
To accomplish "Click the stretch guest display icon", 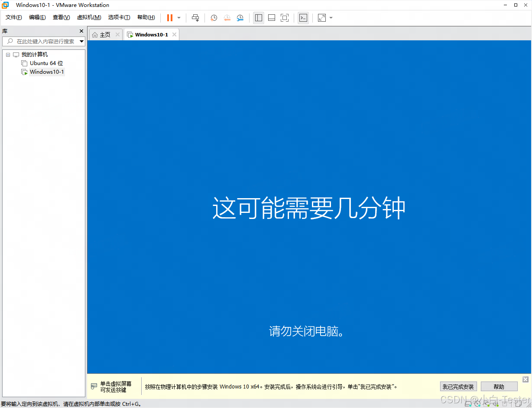I will [x=322, y=18].
